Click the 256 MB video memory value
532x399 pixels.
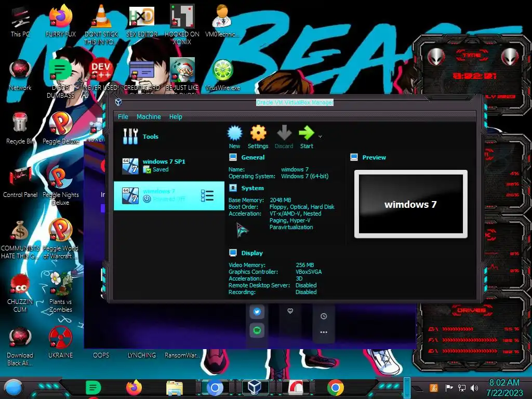(304, 265)
